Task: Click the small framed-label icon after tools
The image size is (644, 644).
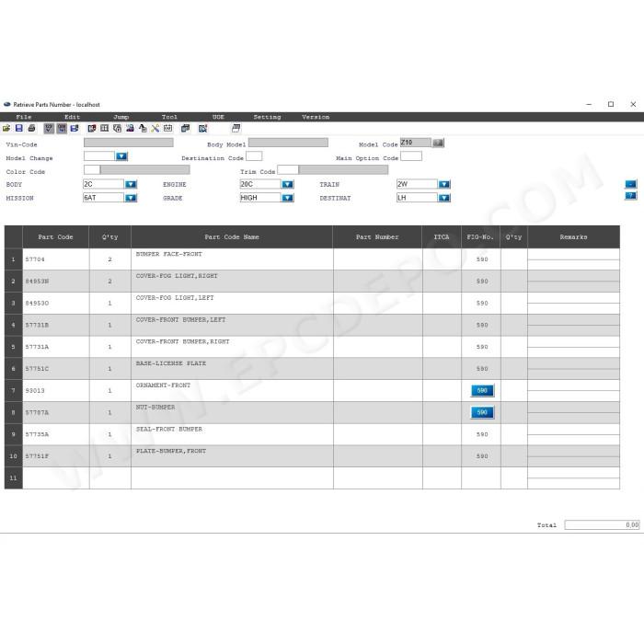Action: click(168, 129)
